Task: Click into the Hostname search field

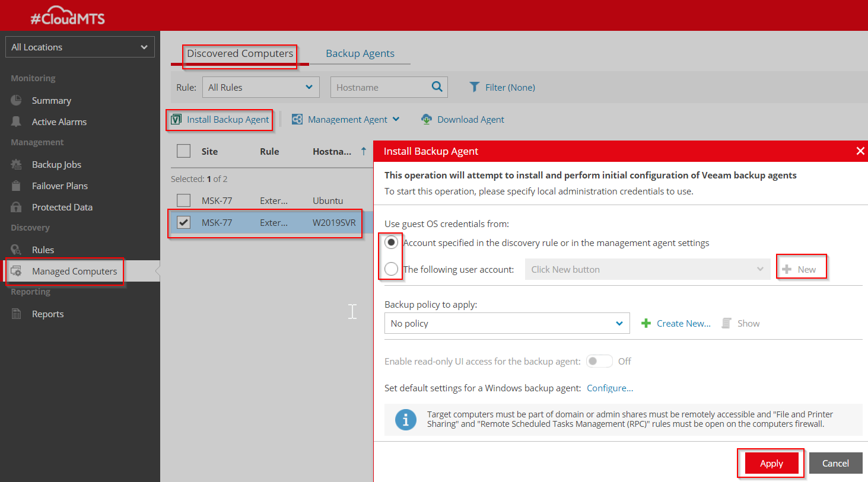Action: (380, 87)
